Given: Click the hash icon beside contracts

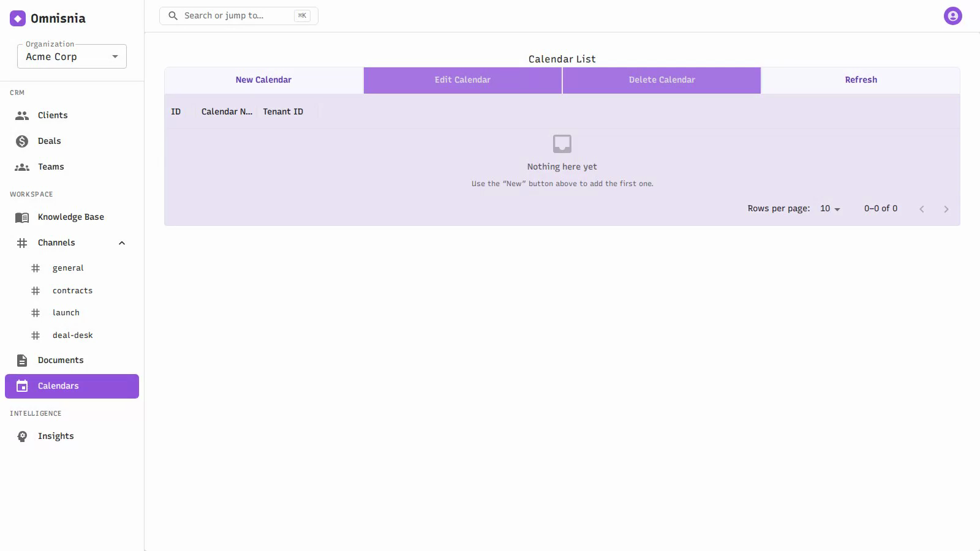Looking at the screenshot, I should pyautogui.click(x=36, y=291).
